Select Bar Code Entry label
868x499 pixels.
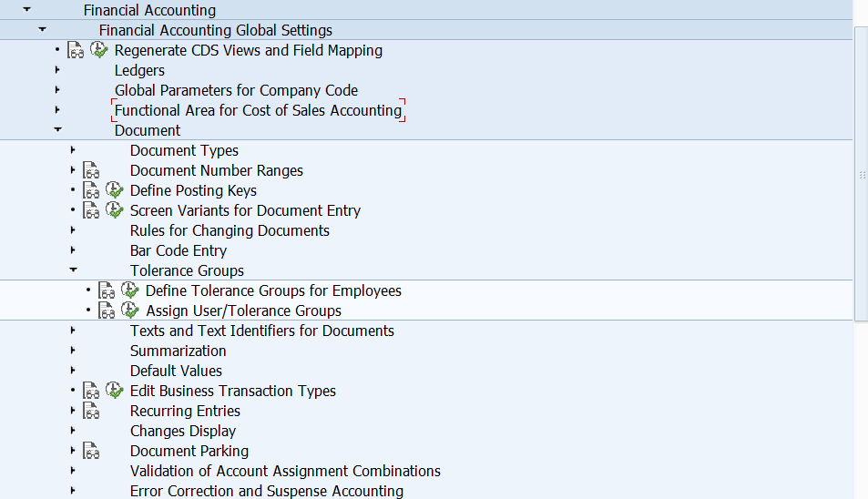click(179, 250)
